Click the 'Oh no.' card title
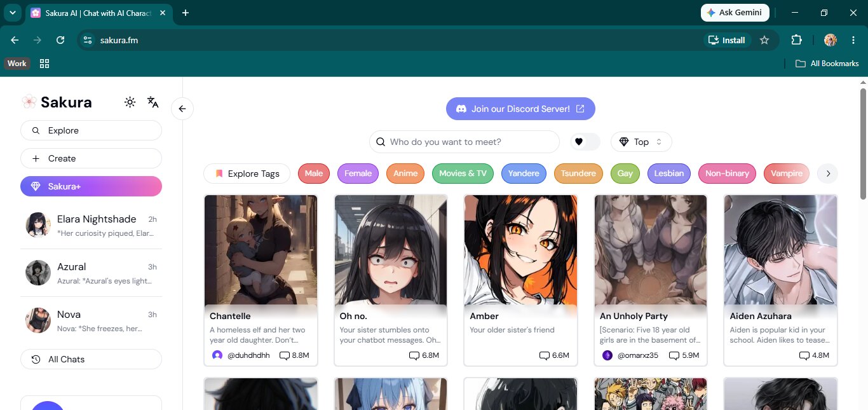Screen dimensions: 868x410 point(354,316)
